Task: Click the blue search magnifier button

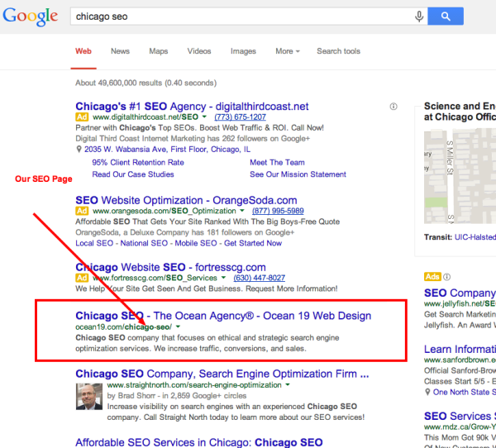Action: point(446,17)
